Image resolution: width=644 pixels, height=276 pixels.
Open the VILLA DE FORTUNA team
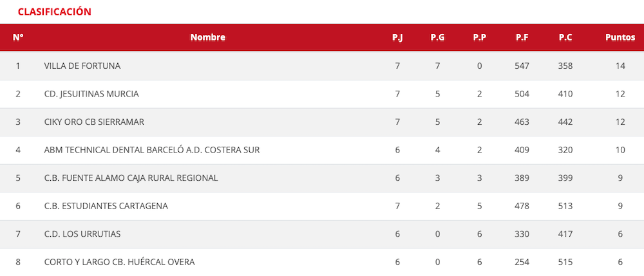[x=82, y=66]
